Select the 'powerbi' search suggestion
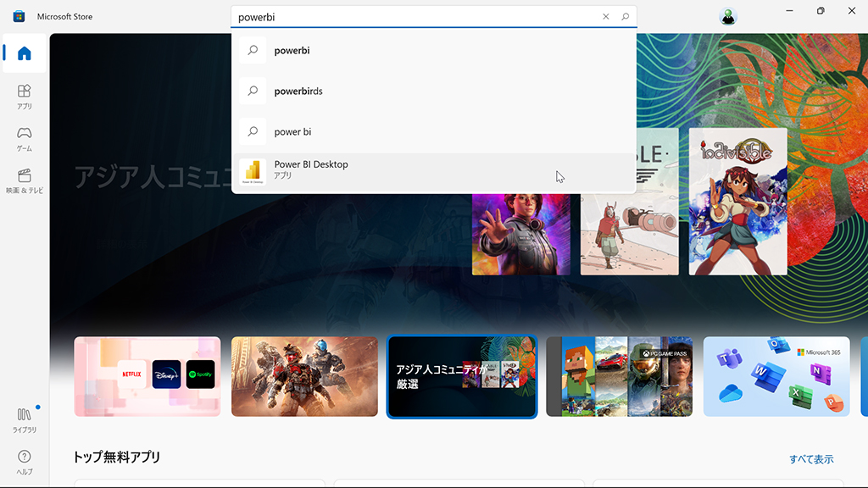Image resolution: width=868 pixels, height=488 pixels. [x=434, y=50]
